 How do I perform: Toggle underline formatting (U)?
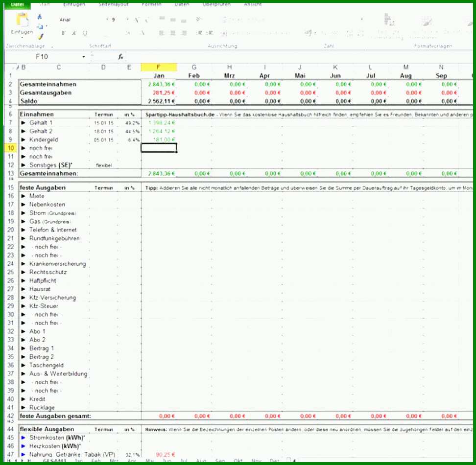(x=85, y=33)
